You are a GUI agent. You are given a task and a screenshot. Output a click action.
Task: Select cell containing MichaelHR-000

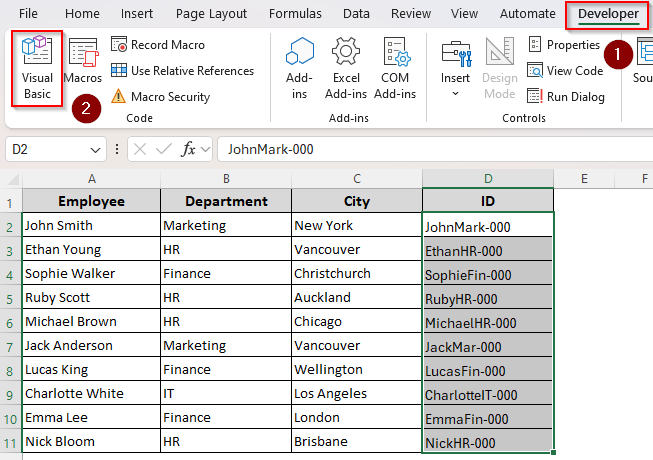click(488, 321)
